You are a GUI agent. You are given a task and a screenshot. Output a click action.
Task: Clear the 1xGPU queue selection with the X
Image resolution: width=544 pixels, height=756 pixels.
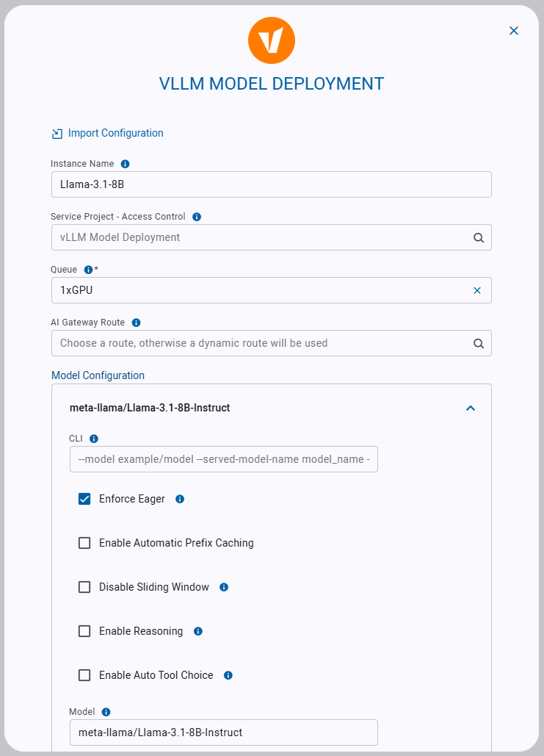pyautogui.click(x=478, y=290)
